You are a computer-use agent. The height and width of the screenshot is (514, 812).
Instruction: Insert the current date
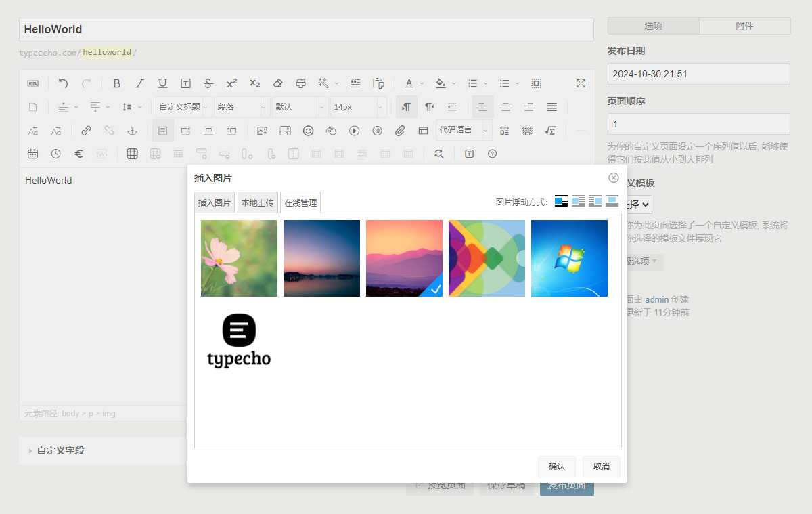tap(32, 154)
